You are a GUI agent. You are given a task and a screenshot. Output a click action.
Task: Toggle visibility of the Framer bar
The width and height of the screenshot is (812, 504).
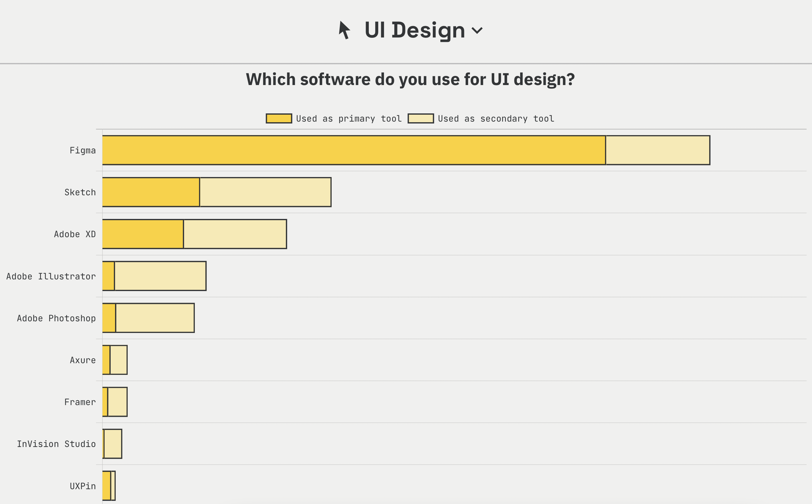[116, 401]
